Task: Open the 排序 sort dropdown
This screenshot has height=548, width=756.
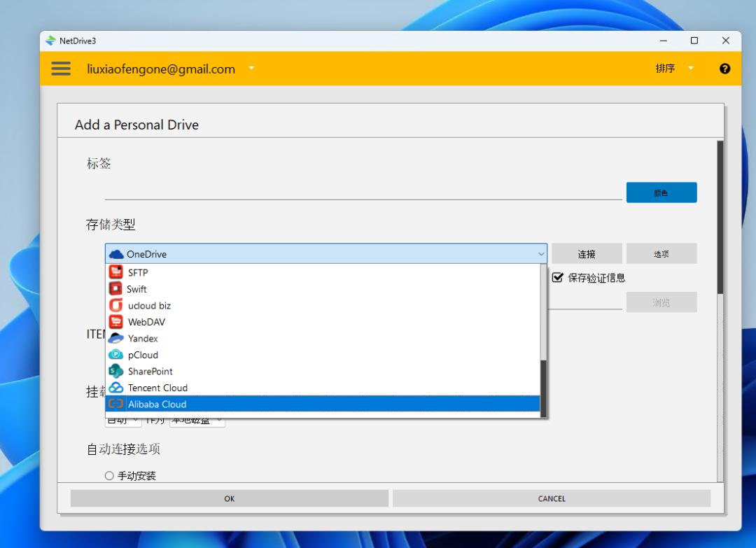Action: (x=674, y=69)
